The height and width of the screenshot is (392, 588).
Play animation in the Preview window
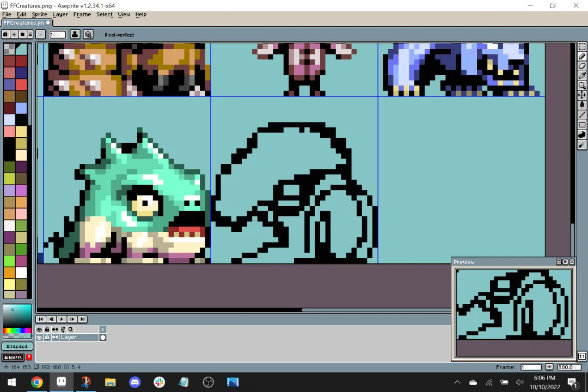coord(565,262)
